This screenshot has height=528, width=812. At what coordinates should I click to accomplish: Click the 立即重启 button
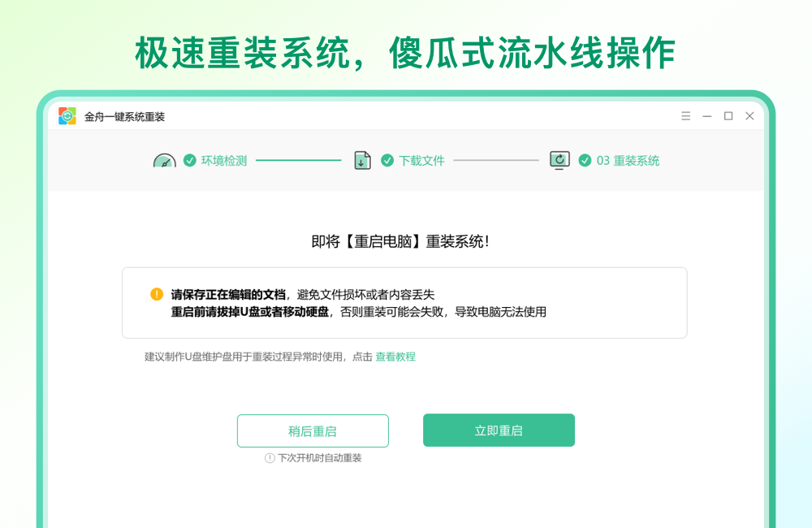click(499, 431)
